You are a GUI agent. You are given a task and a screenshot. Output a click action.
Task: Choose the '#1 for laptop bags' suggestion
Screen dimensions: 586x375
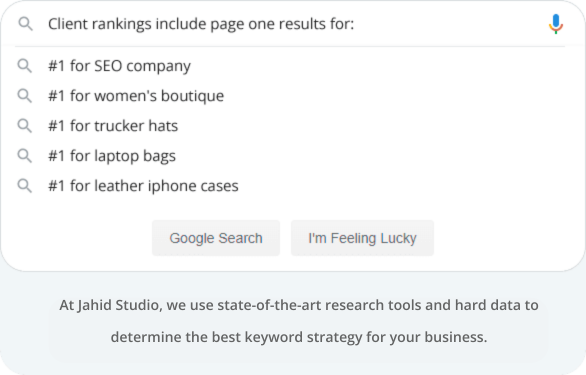(112, 156)
